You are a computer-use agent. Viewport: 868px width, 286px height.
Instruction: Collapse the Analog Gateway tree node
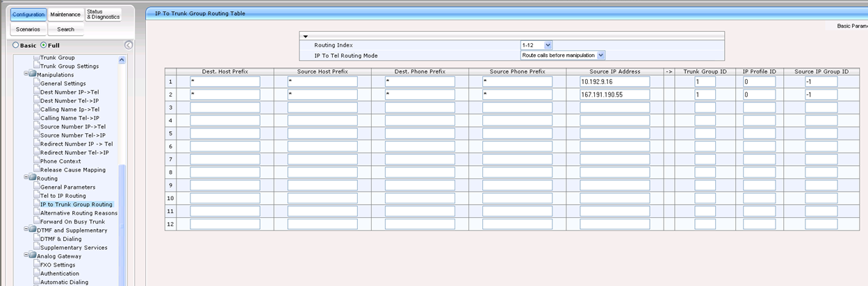pyautogui.click(x=26, y=256)
